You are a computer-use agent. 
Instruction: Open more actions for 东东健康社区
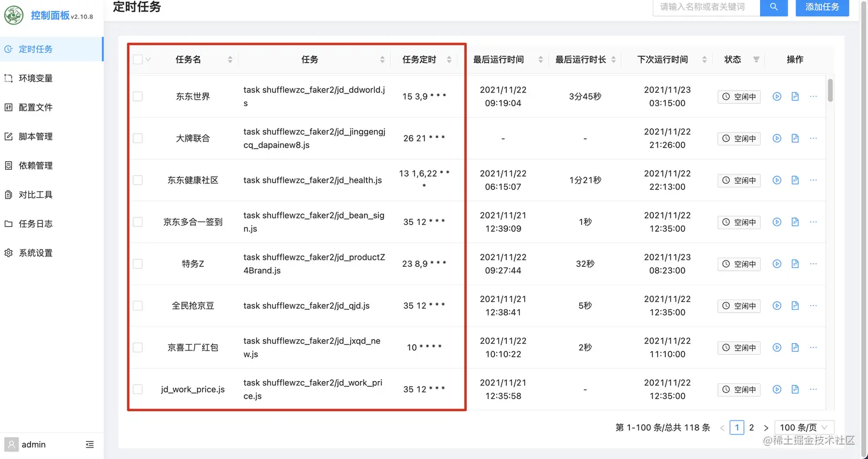pos(813,180)
